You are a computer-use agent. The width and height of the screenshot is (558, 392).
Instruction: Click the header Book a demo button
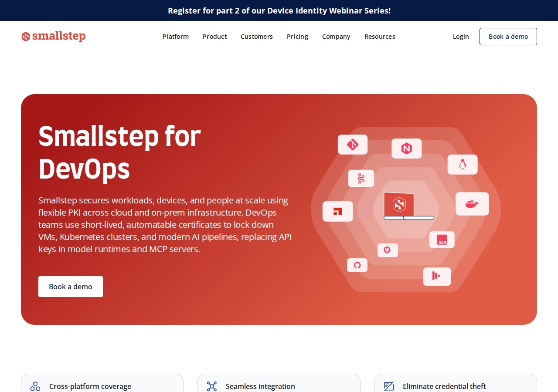point(508,37)
